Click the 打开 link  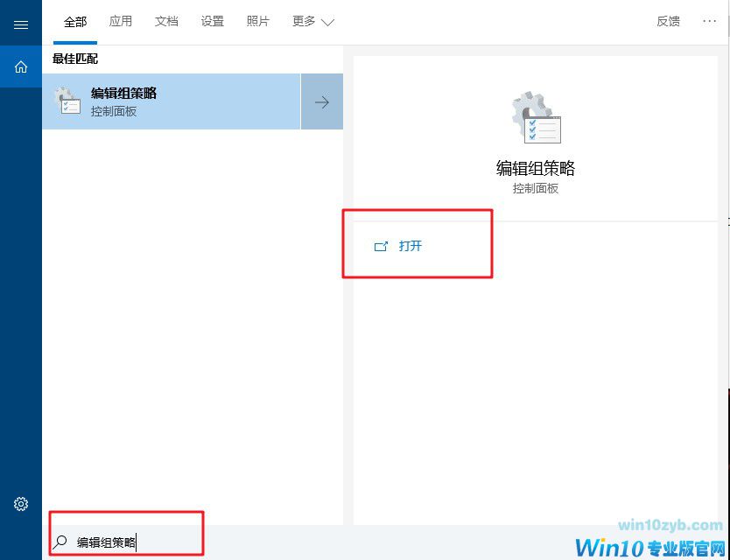[x=411, y=246]
